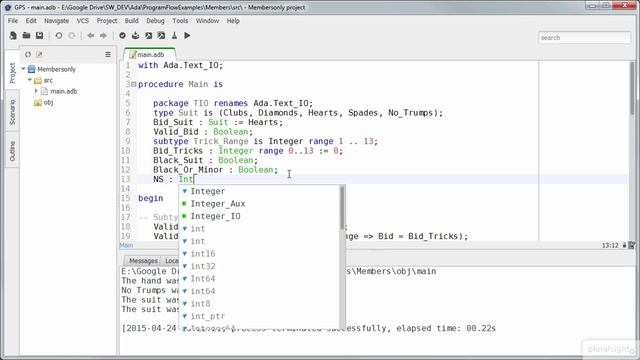Open the File menu
Viewport: 640px width, 360px height.
[13, 21]
